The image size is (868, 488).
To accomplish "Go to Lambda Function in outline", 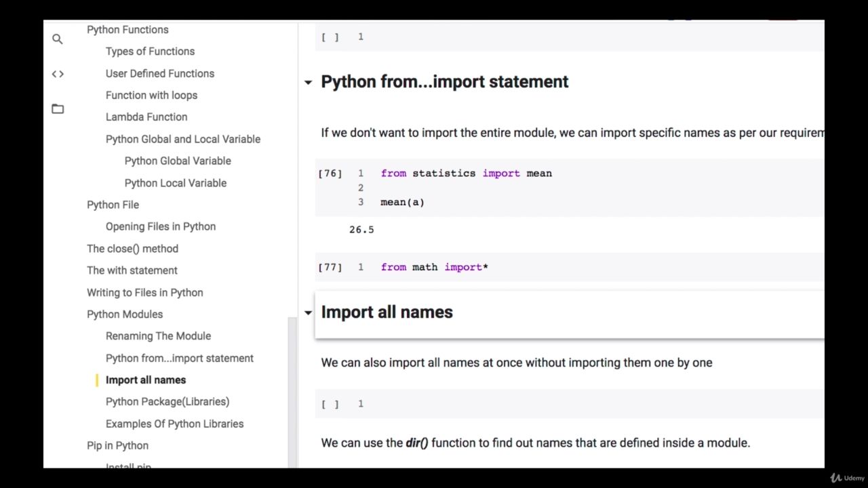I will (x=146, y=117).
